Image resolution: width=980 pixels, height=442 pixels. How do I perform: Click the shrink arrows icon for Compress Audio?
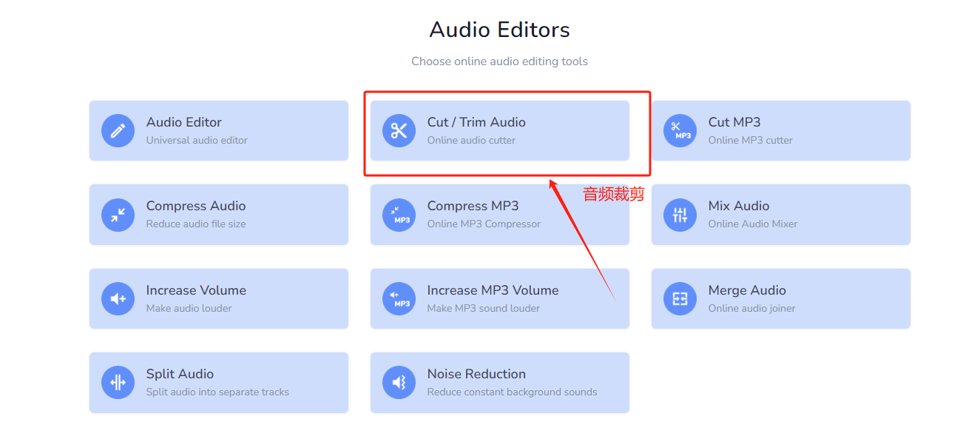click(x=118, y=215)
